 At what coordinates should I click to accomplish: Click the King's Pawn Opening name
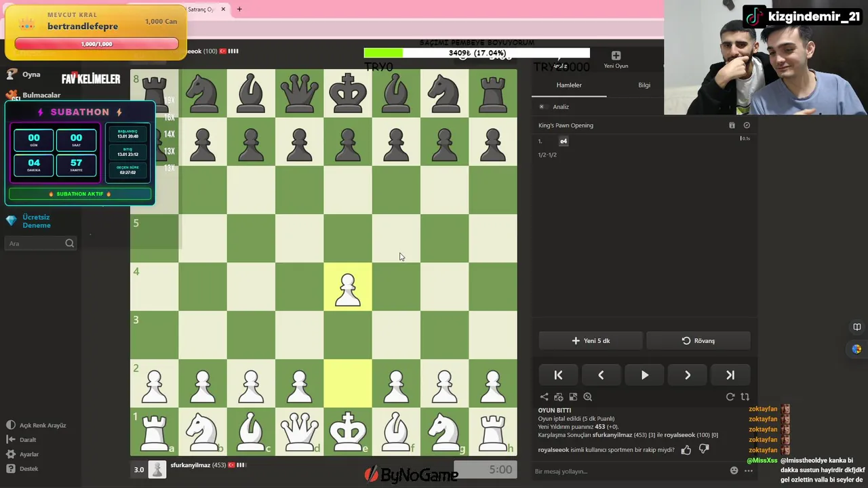click(x=566, y=125)
